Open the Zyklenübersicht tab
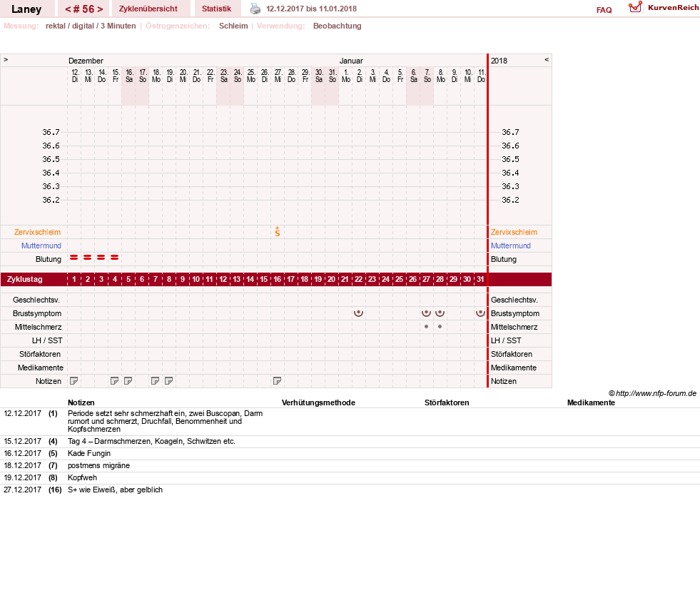Image resolution: width=700 pixels, height=608 pixels. pos(148,9)
